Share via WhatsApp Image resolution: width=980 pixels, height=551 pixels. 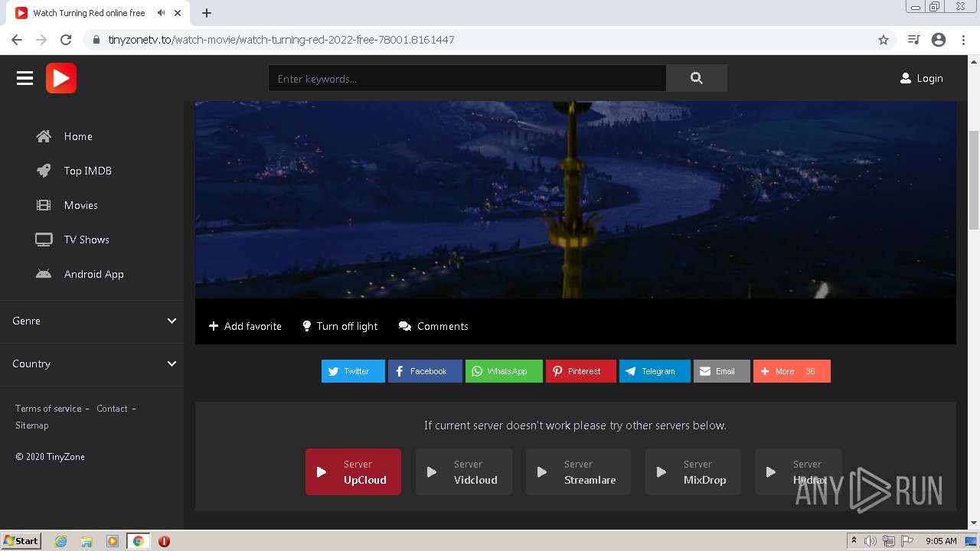click(504, 371)
